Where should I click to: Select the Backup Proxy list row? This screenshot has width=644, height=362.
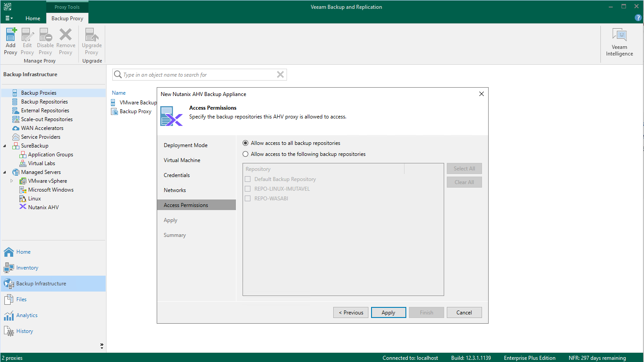point(131,111)
